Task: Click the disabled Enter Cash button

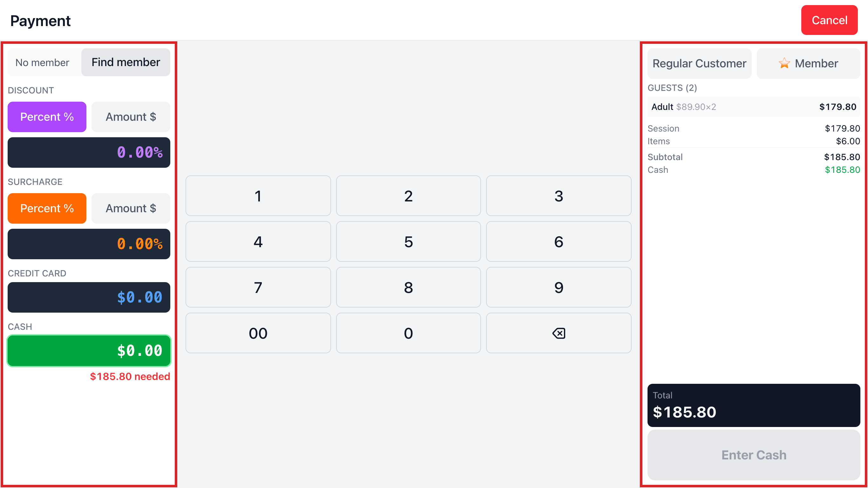Action: 754,455
